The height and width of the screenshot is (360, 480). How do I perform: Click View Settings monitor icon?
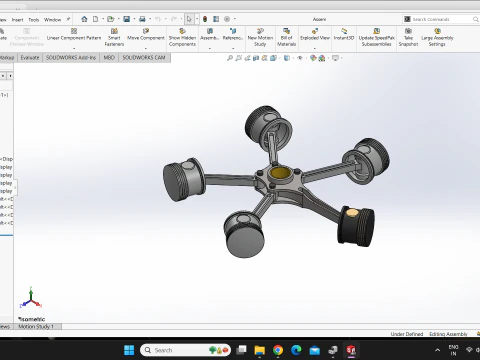[x=335, y=58]
